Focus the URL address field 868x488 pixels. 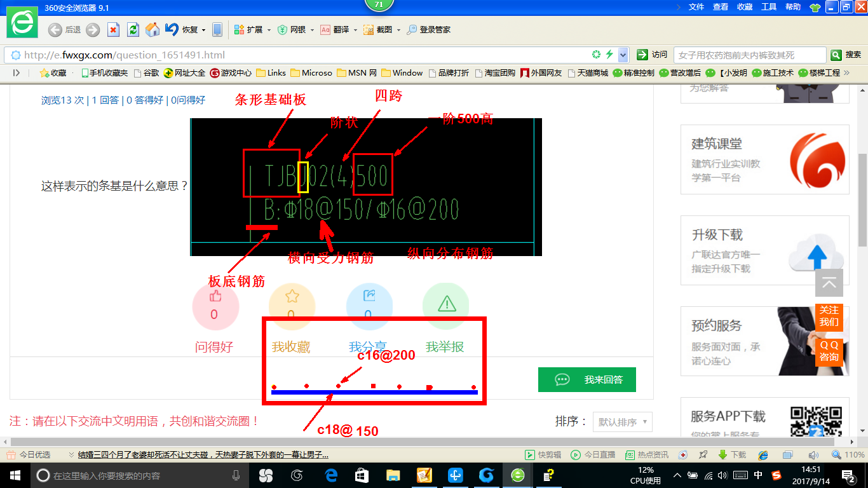[305, 55]
